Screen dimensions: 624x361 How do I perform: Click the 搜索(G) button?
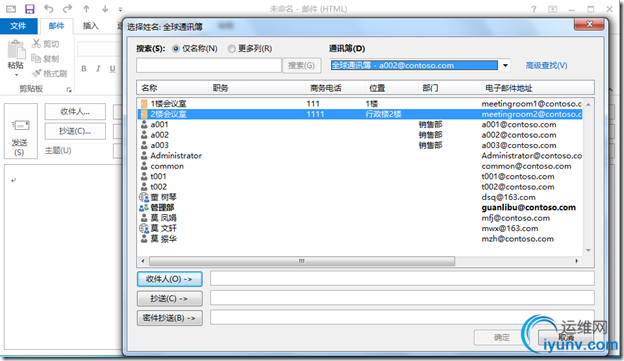pos(302,65)
